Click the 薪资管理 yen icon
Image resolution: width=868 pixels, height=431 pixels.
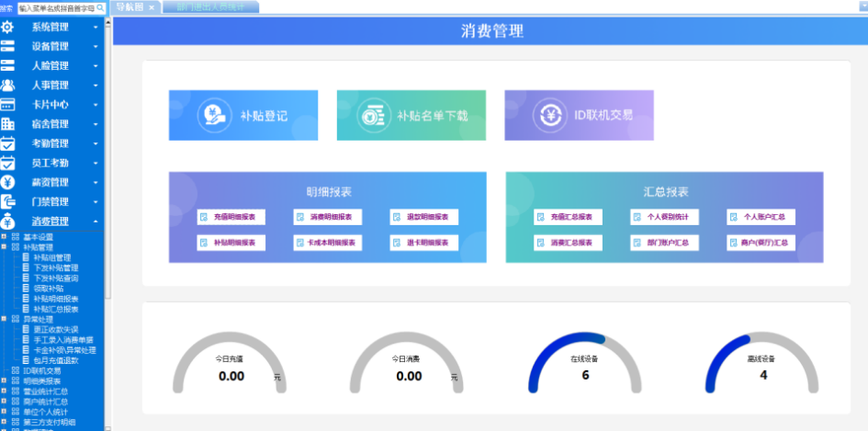point(7,182)
